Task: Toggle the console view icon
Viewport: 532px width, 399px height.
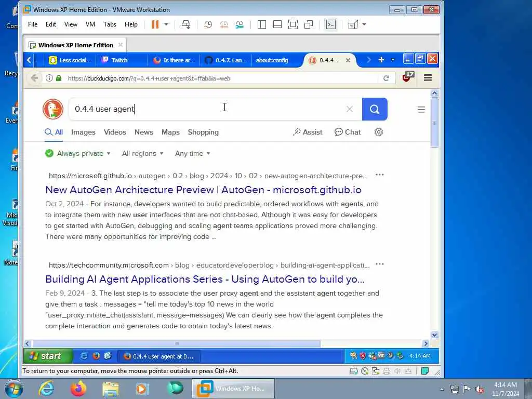Action: [331, 24]
